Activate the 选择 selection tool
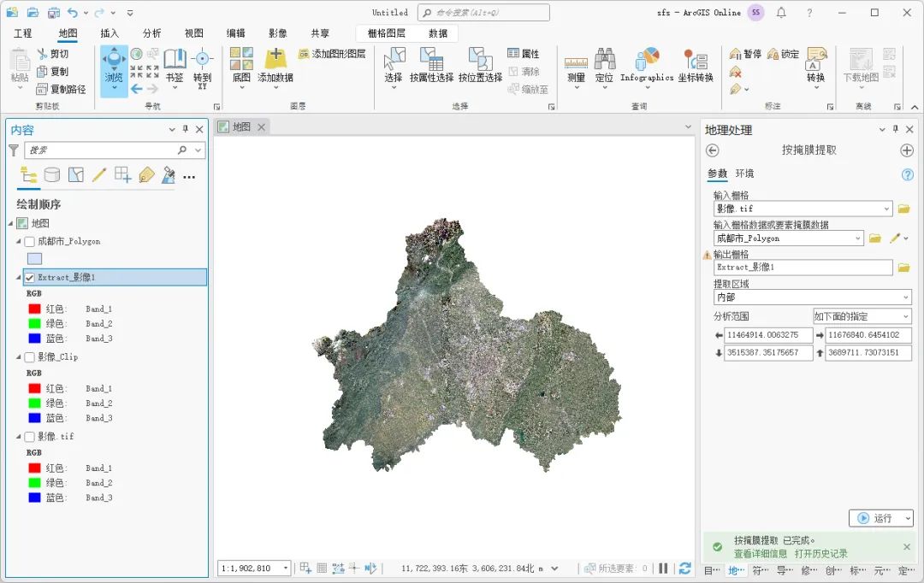The width and height of the screenshot is (924, 583). click(x=394, y=69)
